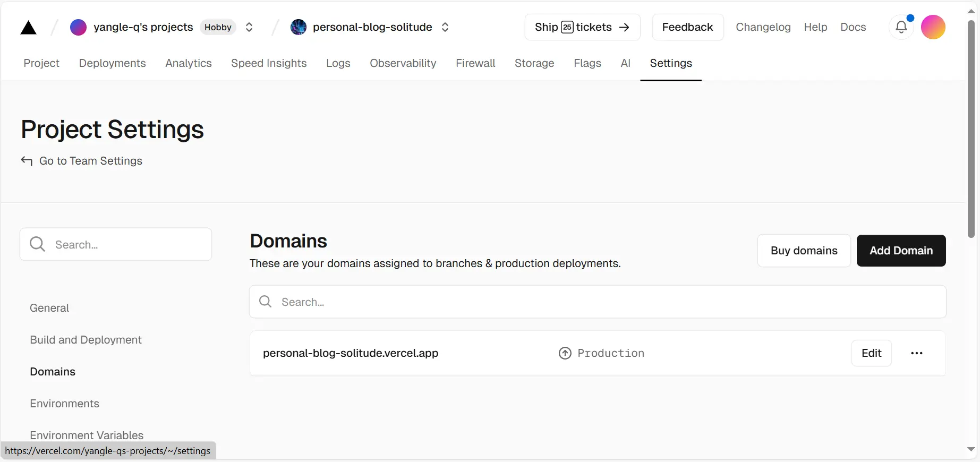Select Domains in the sidebar
This screenshot has width=980, height=462.
[x=53, y=372]
